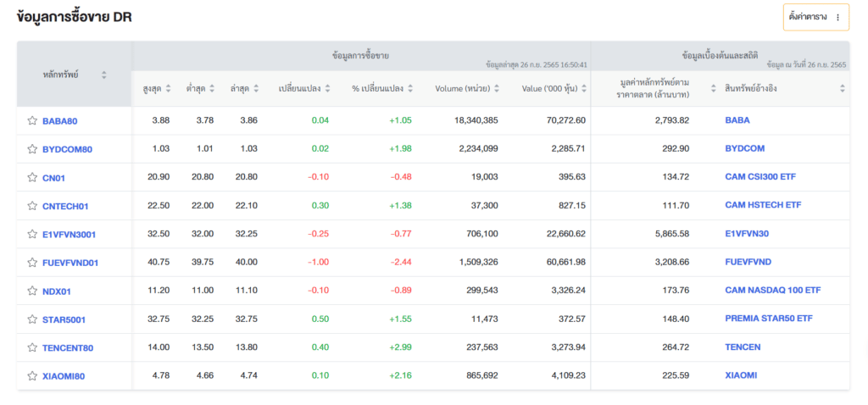Select FUEVFVND01 percent change -2.44

tap(401, 262)
